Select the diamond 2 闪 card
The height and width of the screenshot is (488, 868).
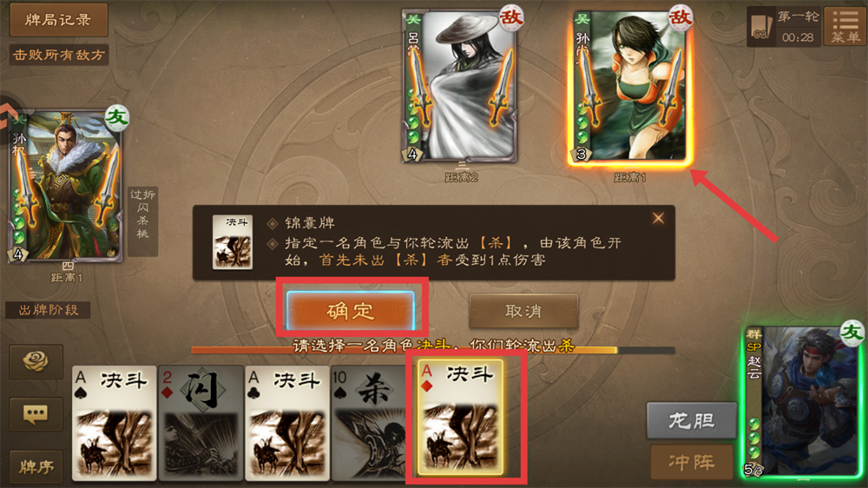201,423
